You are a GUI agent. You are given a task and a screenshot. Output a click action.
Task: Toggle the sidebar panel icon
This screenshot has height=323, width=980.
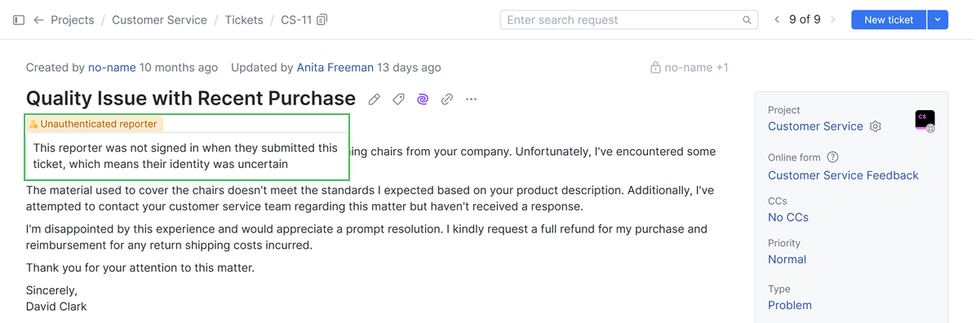[18, 20]
